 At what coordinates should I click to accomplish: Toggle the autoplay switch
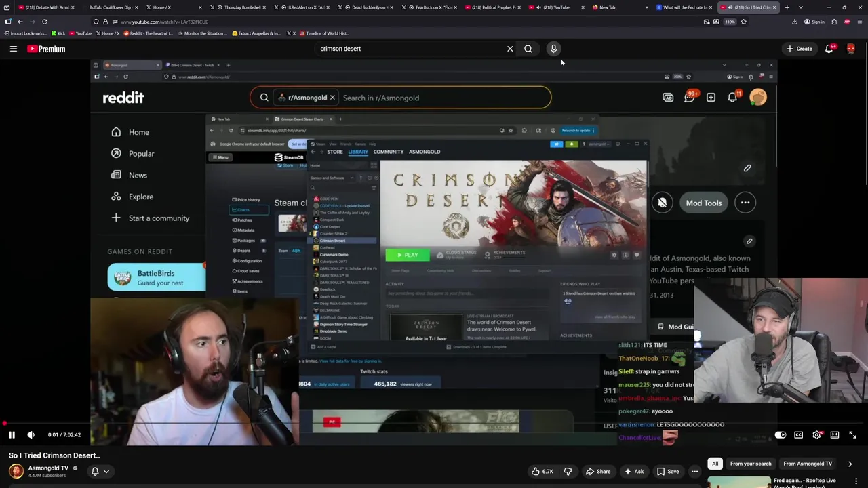point(781,435)
